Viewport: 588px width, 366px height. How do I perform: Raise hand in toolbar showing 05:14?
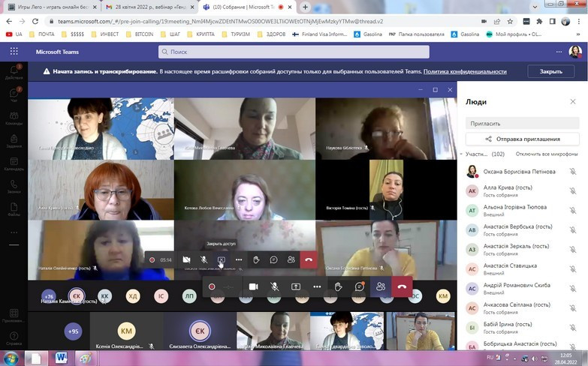point(256,259)
